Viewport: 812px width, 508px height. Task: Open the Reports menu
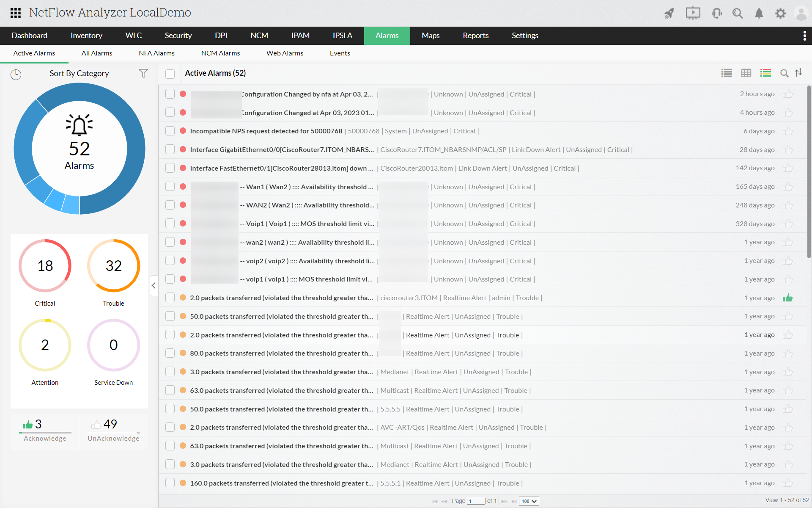(475, 36)
